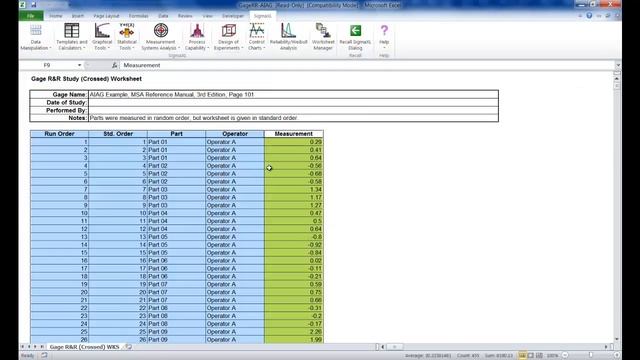Select the Part column header cell
The image size is (640, 360).
click(176, 134)
